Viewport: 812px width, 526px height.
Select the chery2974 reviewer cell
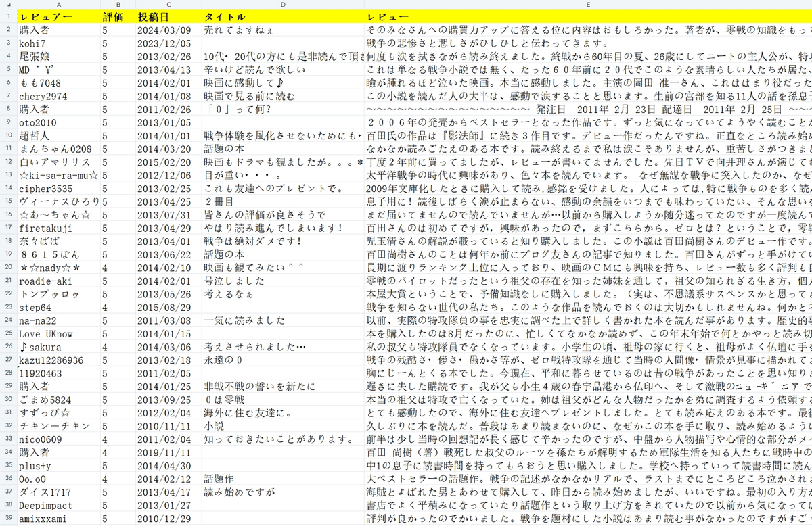(x=59, y=95)
